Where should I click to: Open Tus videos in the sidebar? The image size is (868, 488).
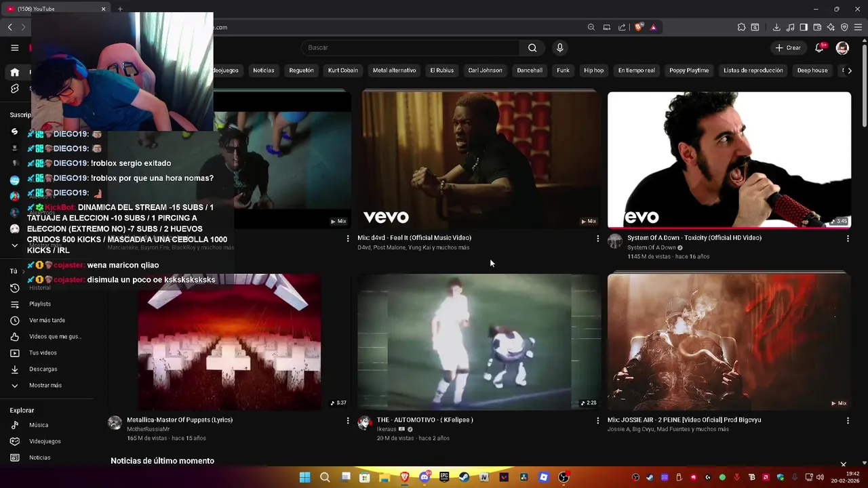[43, 352]
